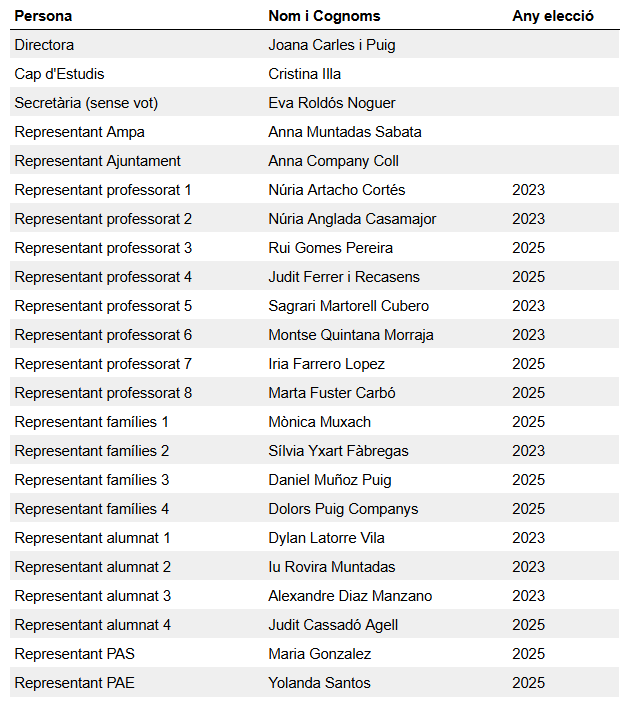Click the name 'Joana Carles i Puig'
This screenshot has width=631, height=706.
[x=332, y=45]
